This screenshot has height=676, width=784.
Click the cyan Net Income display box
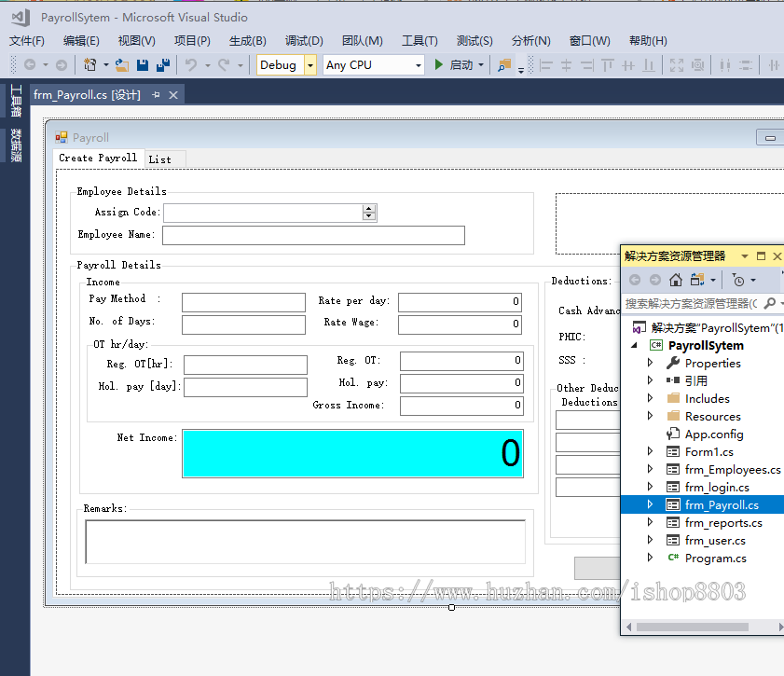352,454
